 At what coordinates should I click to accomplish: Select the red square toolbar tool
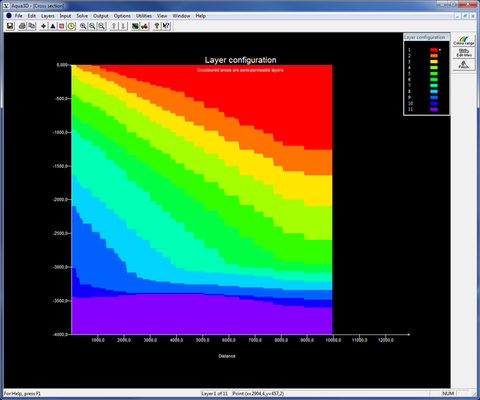[x=62, y=26]
